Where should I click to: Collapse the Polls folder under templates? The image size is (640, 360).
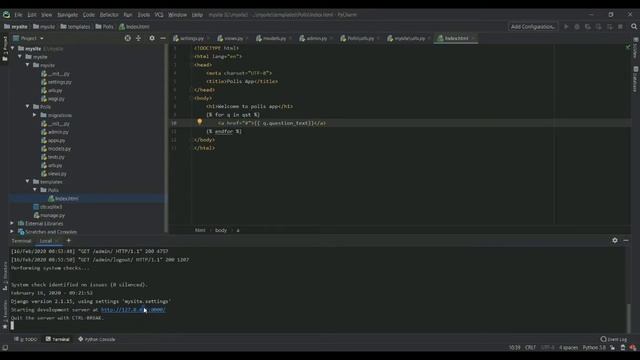click(x=35, y=190)
